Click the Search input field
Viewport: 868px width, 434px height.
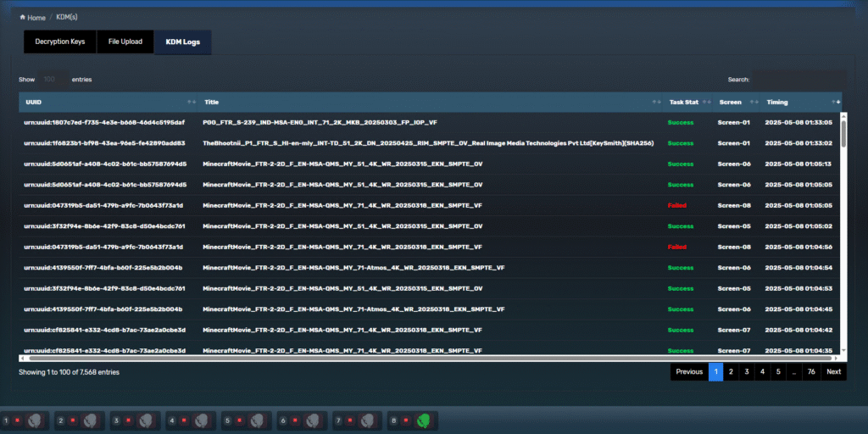pyautogui.click(x=797, y=79)
